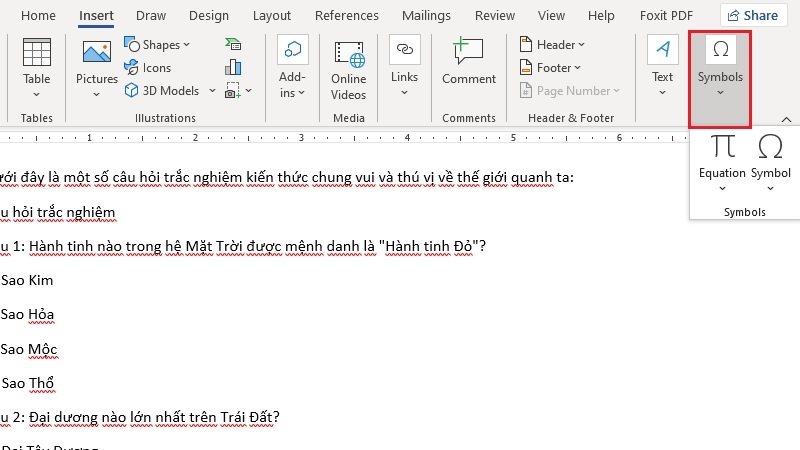The width and height of the screenshot is (800, 450).
Task: Click the Symbols group button
Action: (720, 79)
